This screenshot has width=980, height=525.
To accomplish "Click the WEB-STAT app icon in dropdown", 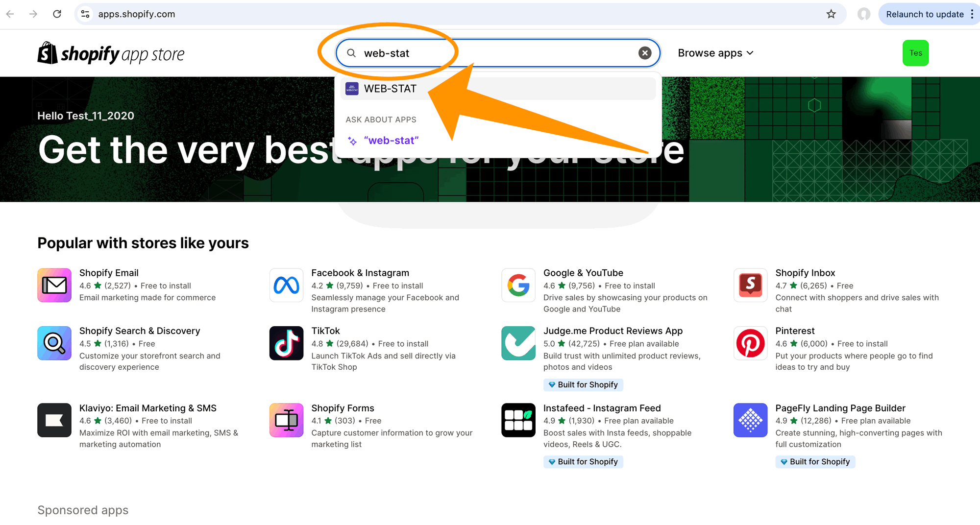I will pyautogui.click(x=352, y=89).
